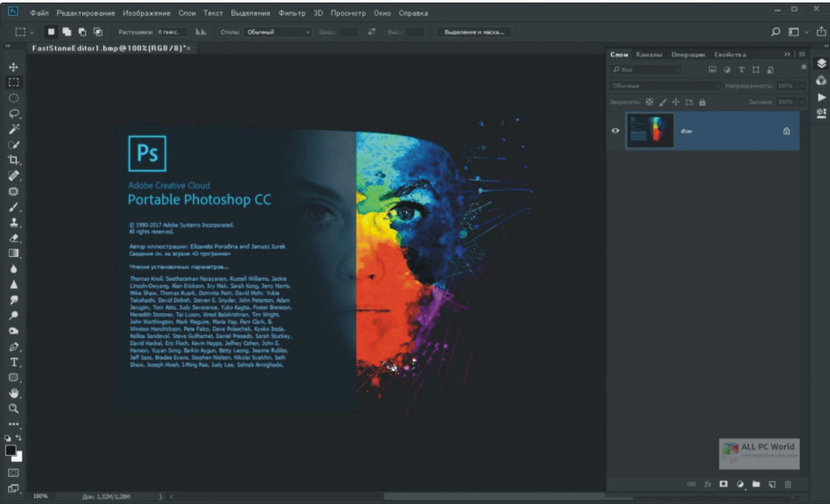This screenshot has height=504, width=830.
Task: Select the Brush tool
Action: coord(14,207)
